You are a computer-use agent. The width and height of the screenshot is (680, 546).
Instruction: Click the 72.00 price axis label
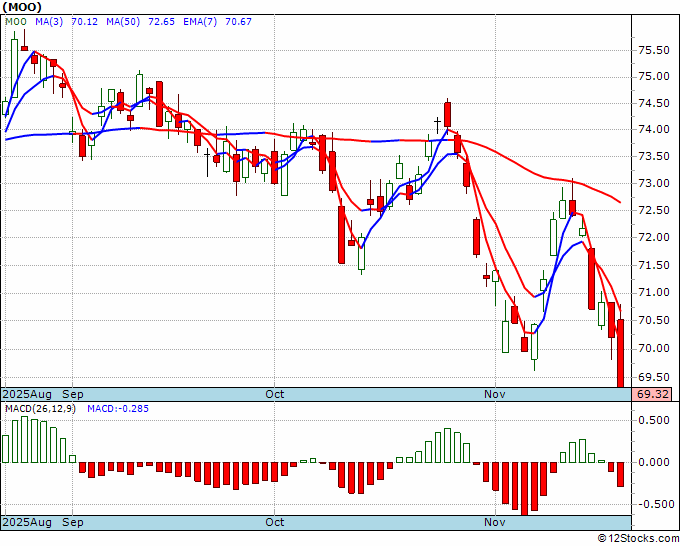654,237
